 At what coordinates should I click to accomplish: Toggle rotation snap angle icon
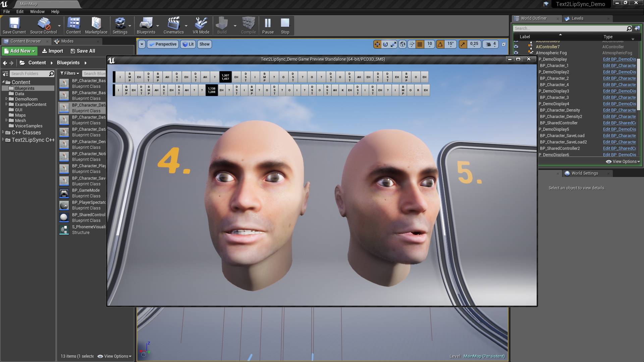(x=440, y=44)
